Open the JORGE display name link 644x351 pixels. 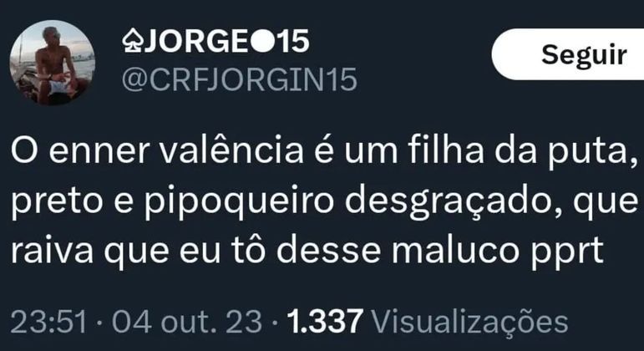coord(216,42)
